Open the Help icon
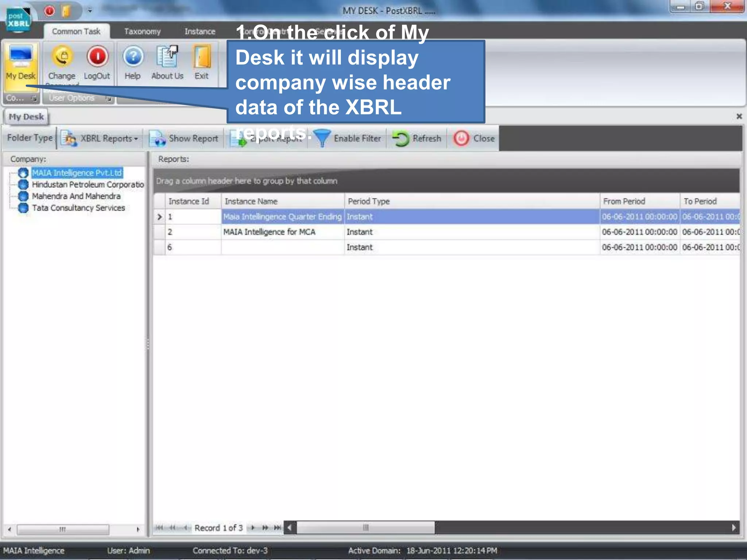The width and height of the screenshot is (747, 560). coord(133,57)
